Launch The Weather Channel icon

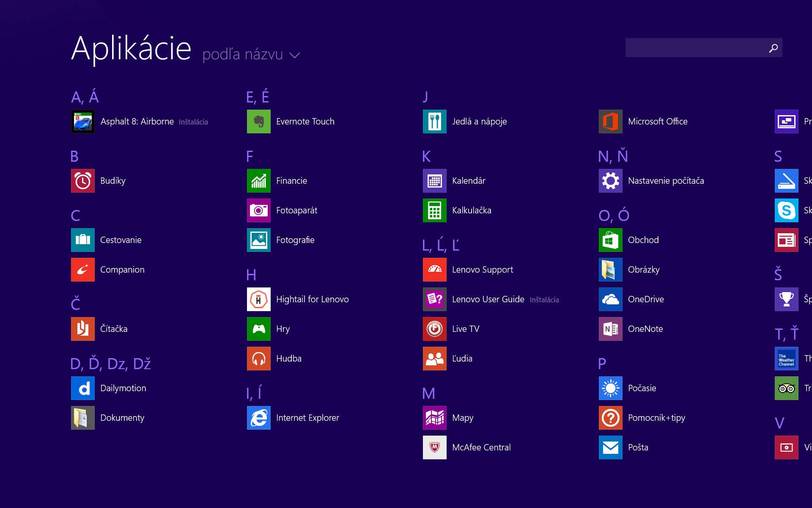coord(786,359)
